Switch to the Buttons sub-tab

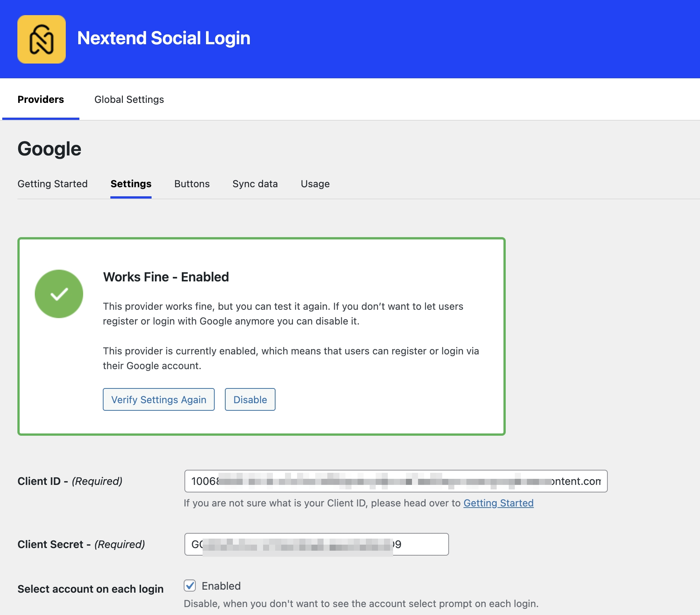pos(192,184)
